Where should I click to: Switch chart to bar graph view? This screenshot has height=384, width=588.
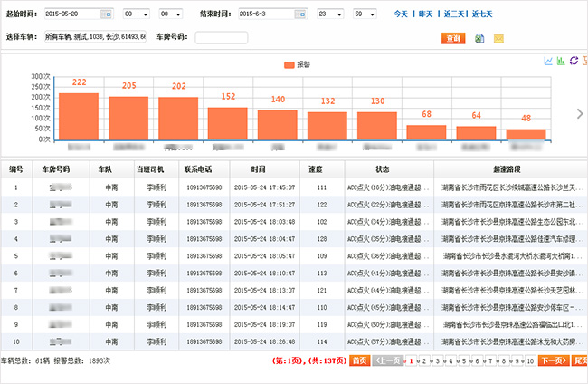561,61
